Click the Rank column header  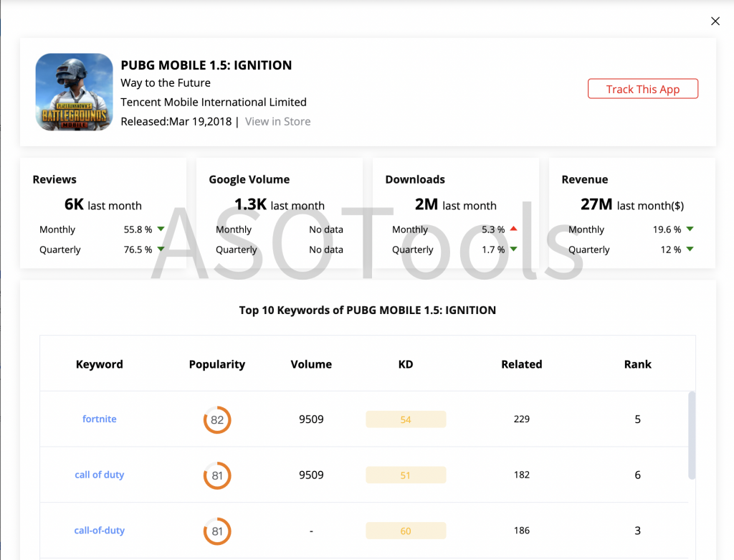pos(637,364)
